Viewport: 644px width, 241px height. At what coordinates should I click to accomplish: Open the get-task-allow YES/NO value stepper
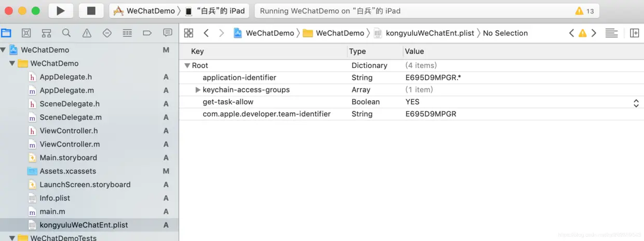tap(636, 103)
